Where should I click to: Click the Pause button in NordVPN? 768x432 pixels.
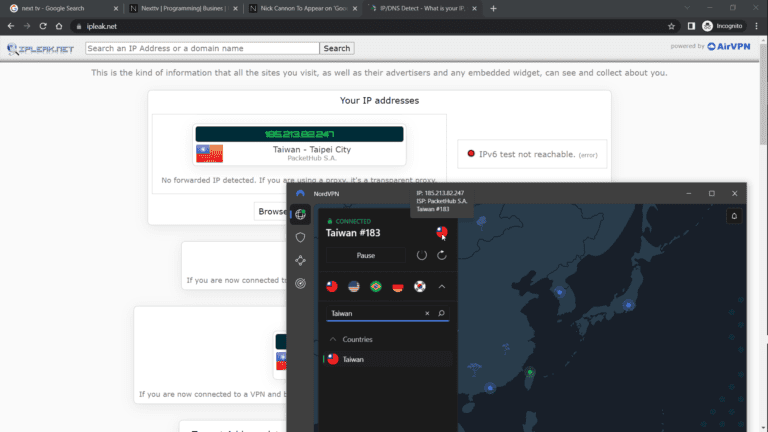point(366,256)
